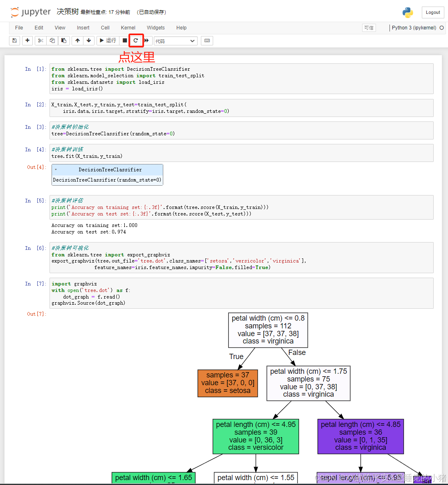The width and height of the screenshot is (448, 485).
Task: Click the DecisionTreeClassifier widget header label
Action: pyautogui.click(x=110, y=169)
